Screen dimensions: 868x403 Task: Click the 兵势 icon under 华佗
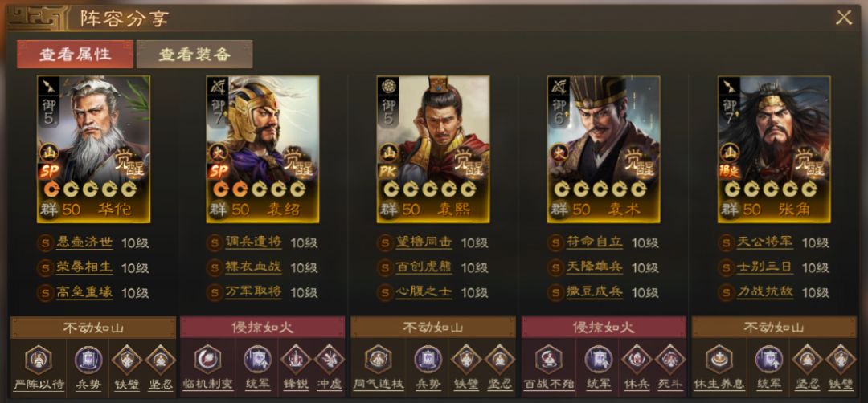click(88, 360)
